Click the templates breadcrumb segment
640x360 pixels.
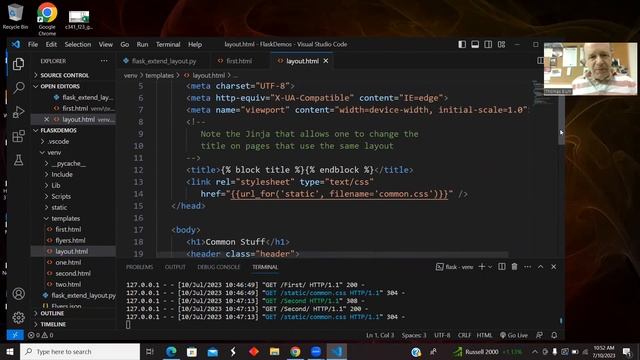tap(160, 75)
